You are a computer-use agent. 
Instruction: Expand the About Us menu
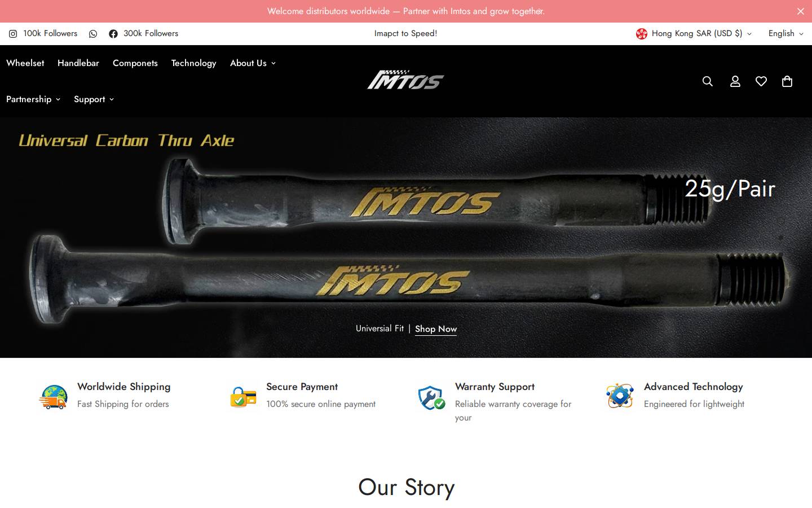(253, 63)
